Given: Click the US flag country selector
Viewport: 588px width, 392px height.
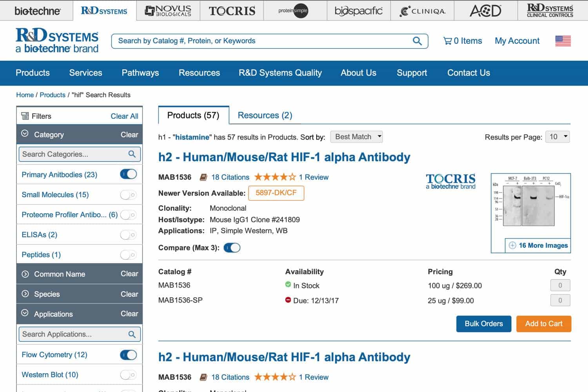Looking at the screenshot, I should coord(563,41).
